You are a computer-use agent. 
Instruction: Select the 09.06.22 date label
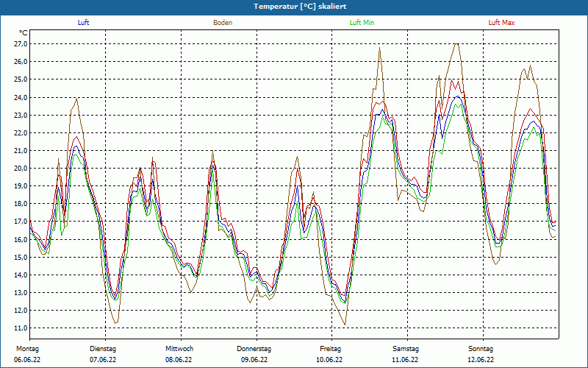tap(254, 360)
